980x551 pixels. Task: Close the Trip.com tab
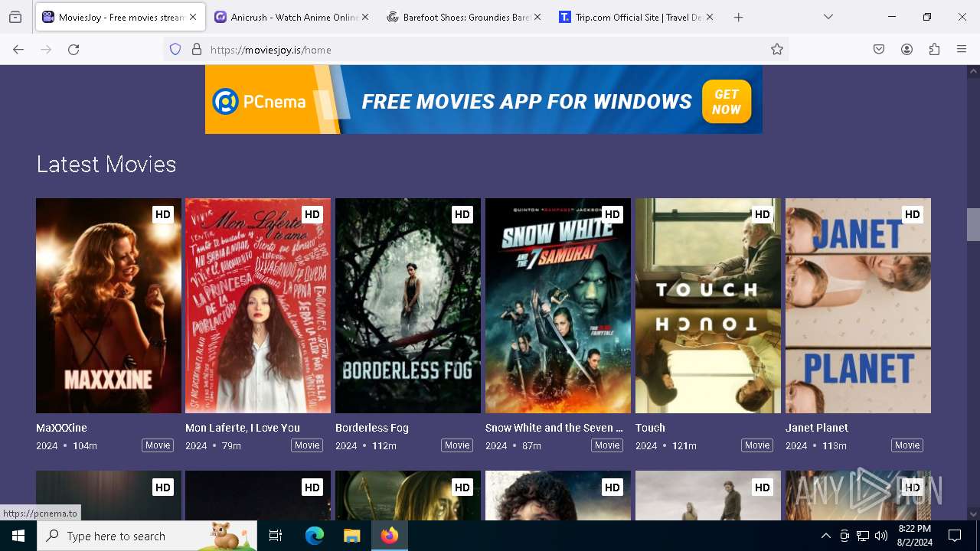[710, 17]
